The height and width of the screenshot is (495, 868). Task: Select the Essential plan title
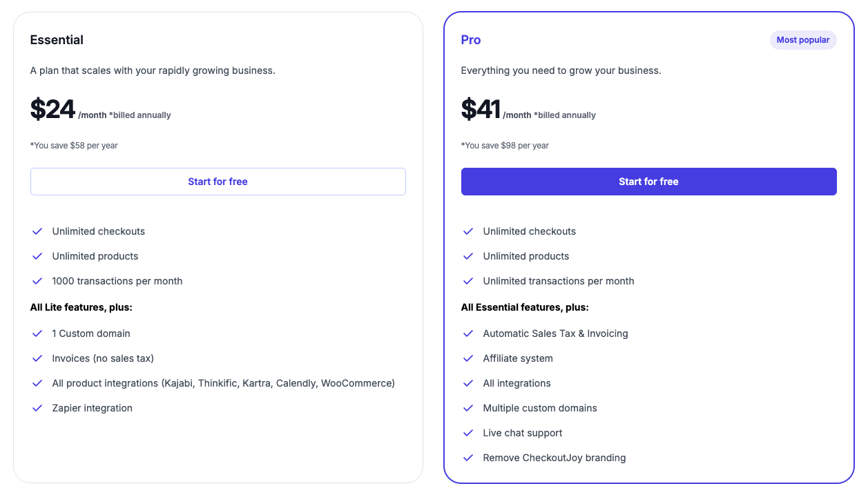tap(57, 40)
